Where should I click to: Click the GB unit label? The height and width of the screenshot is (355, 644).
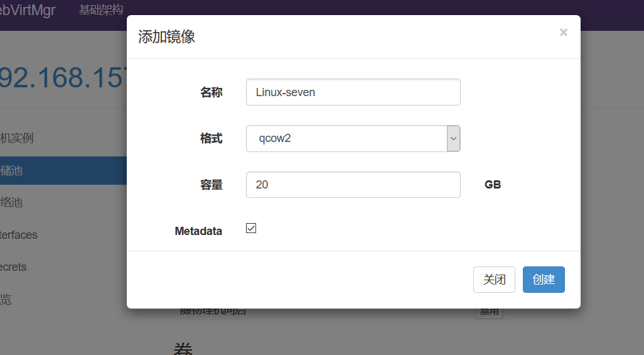point(493,185)
